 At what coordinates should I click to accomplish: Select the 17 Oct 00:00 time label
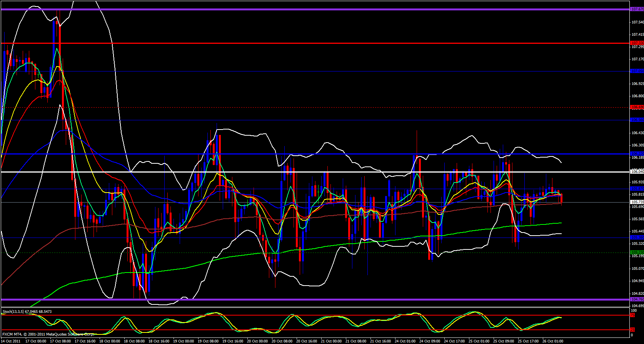36,341
